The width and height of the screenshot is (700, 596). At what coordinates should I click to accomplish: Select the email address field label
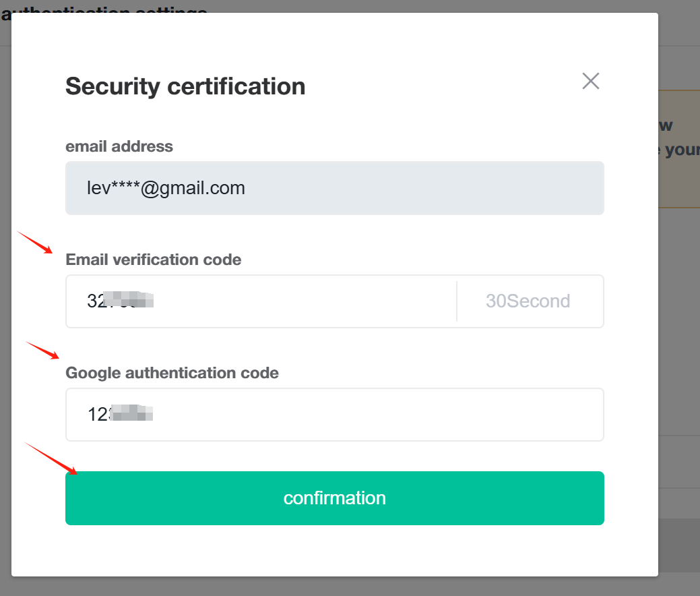pos(119,146)
